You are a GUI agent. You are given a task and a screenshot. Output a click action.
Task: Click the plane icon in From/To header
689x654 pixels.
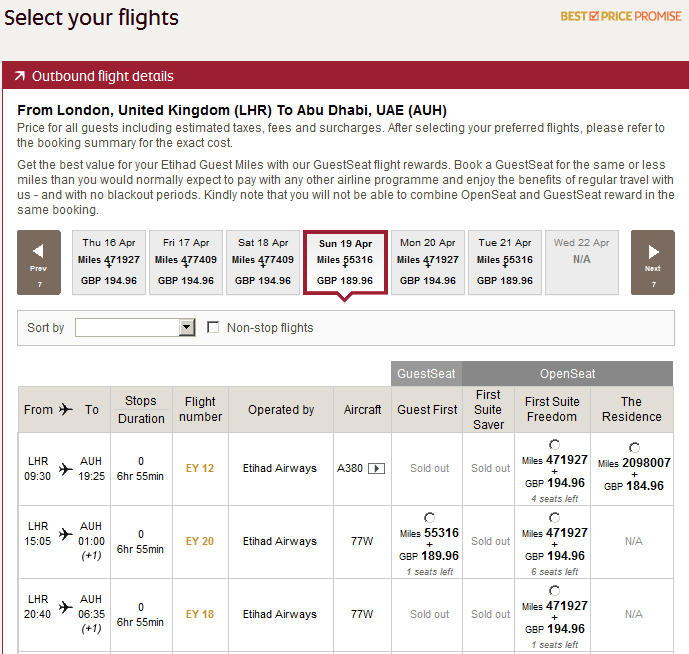(x=66, y=409)
